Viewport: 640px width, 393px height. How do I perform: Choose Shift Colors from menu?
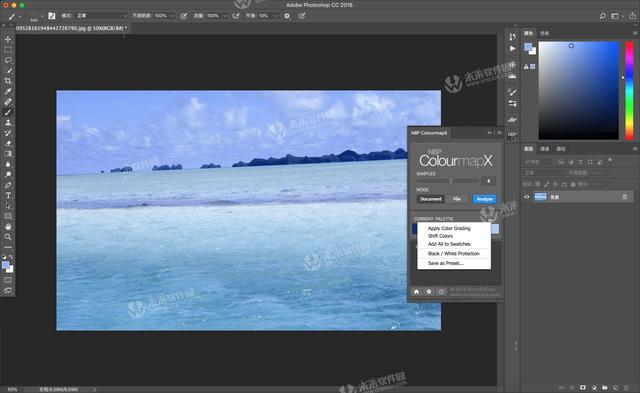440,236
